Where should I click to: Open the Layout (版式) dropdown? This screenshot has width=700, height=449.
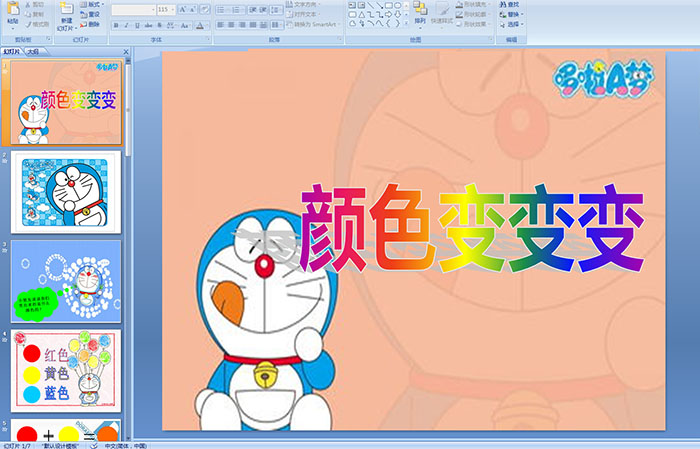[92, 4]
